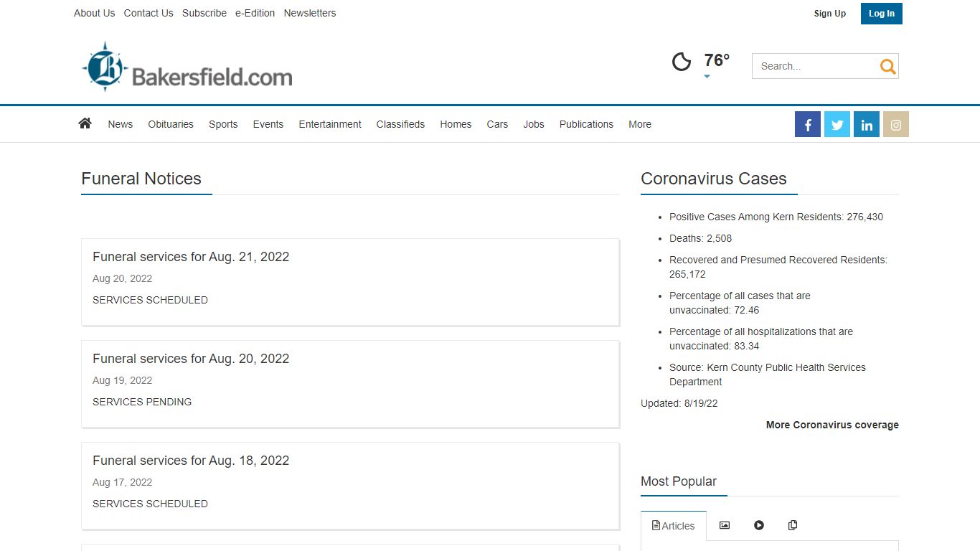Click the Subscribe link
Image resolution: width=980 pixels, height=551 pixels.
click(x=204, y=13)
